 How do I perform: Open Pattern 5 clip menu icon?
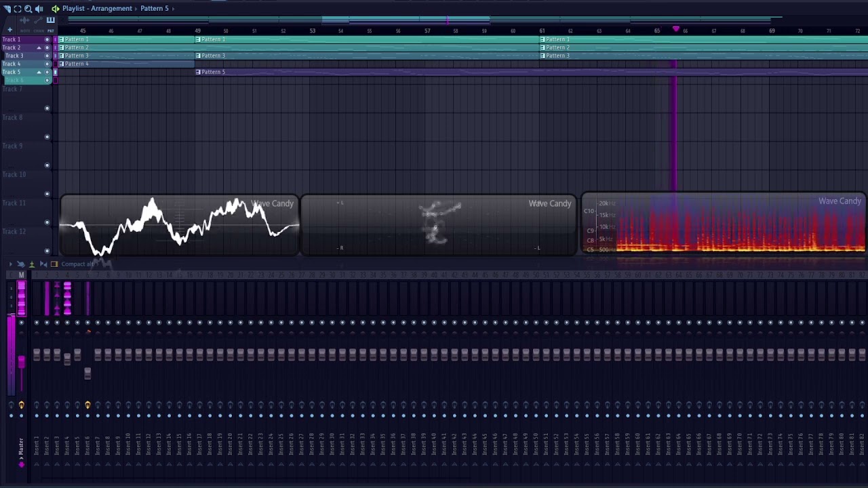point(198,72)
